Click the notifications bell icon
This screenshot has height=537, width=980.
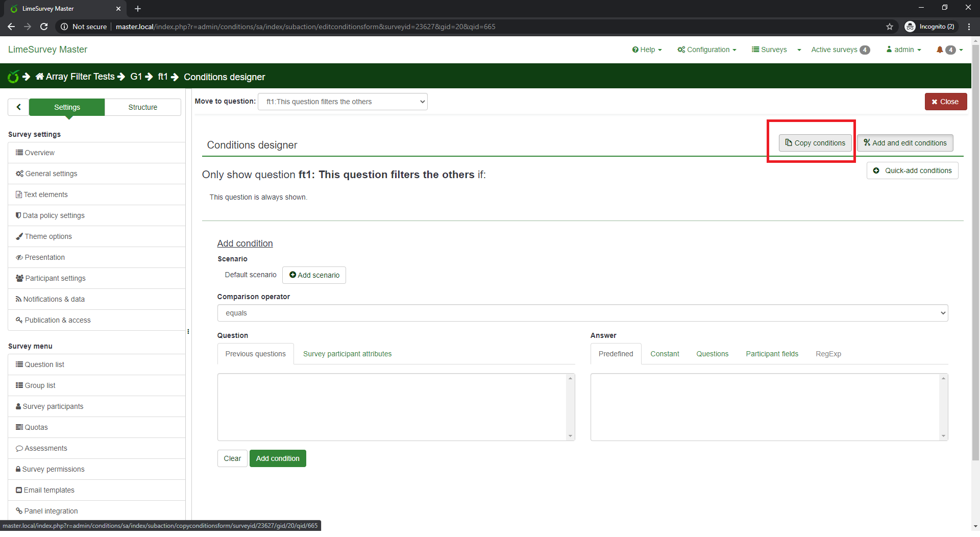point(940,50)
